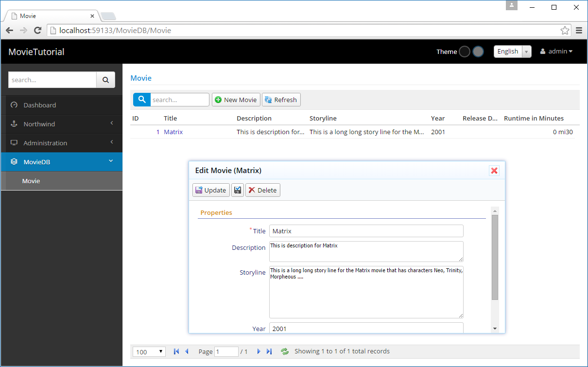Select the black theme circle
The image size is (588, 367).
click(x=465, y=52)
